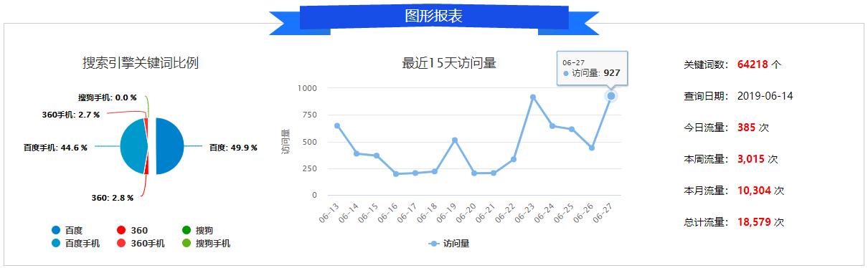Click the 本周流量 label
868x268 pixels.
coord(707,159)
